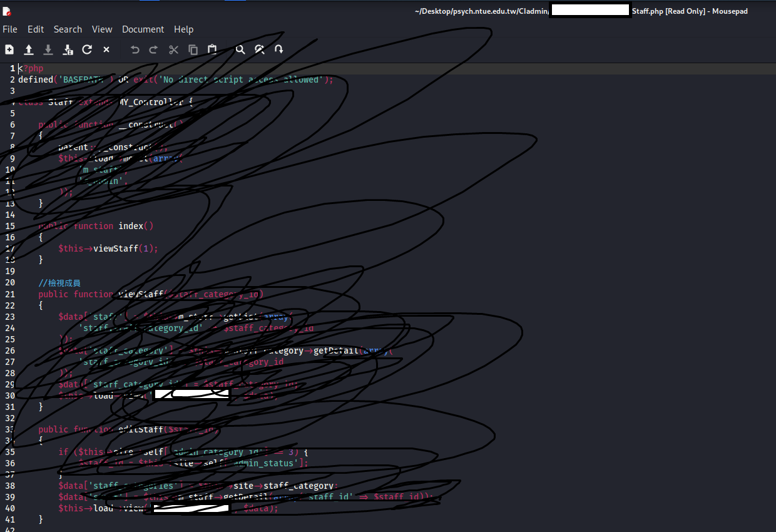Viewport: 776px width, 532px height.
Task: Open the View menu
Action: click(102, 29)
